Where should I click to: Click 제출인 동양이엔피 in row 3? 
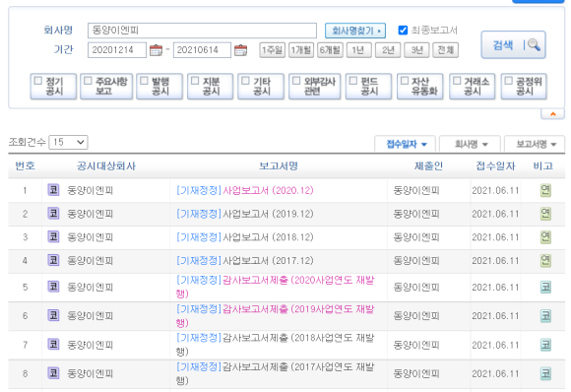tap(416, 237)
